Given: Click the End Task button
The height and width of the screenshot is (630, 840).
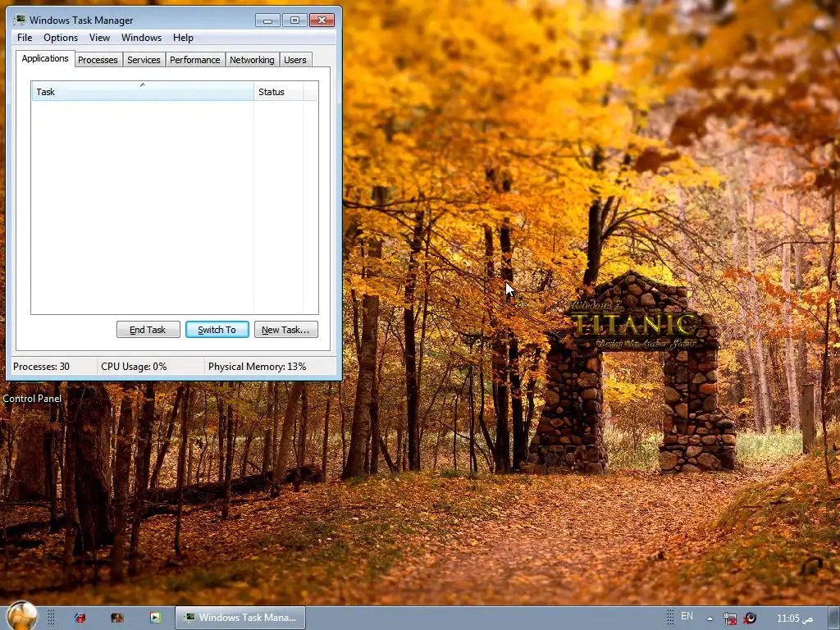Looking at the screenshot, I should [x=148, y=330].
